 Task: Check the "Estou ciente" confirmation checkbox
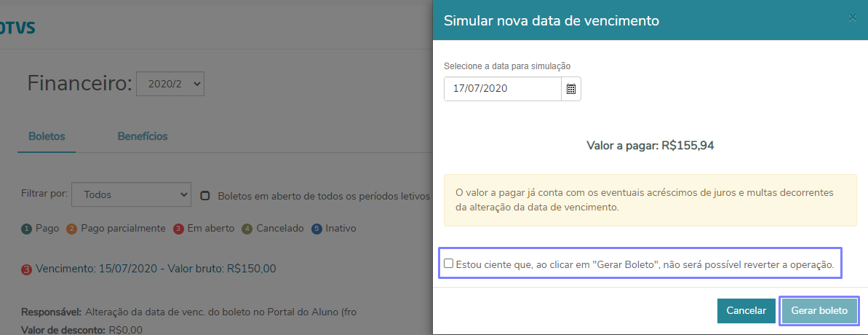tap(449, 264)
